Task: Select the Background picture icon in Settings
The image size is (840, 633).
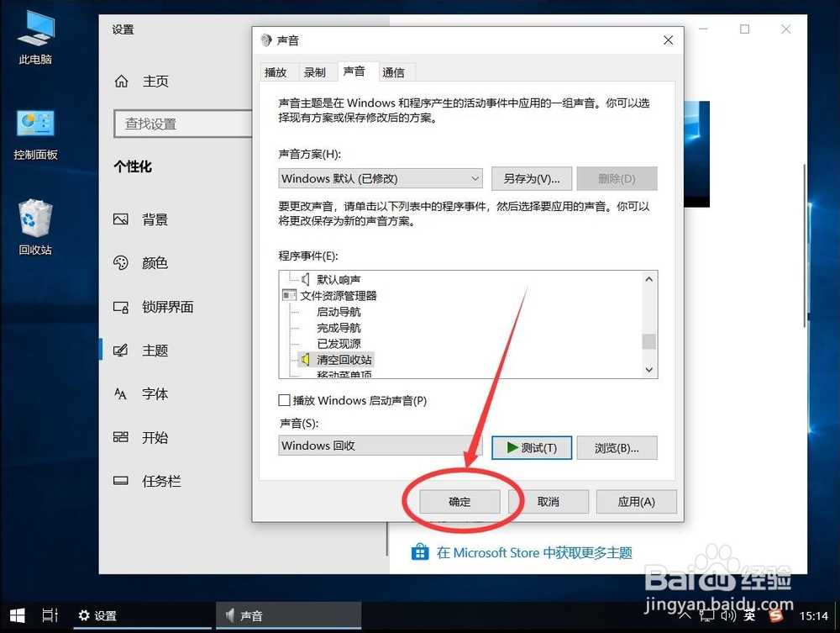Action: [x=120, y=219]
